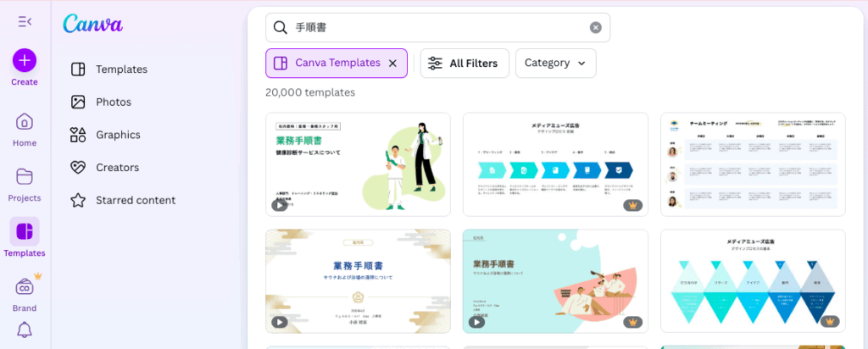Select Photos in the left menu

[x=114, y=102]
